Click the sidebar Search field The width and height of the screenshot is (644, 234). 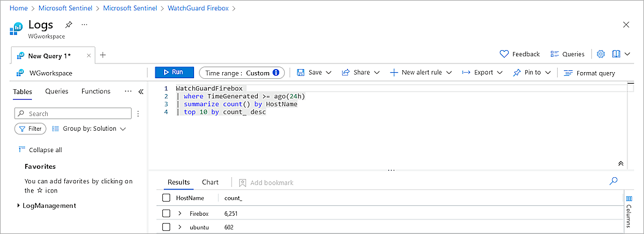73,114
